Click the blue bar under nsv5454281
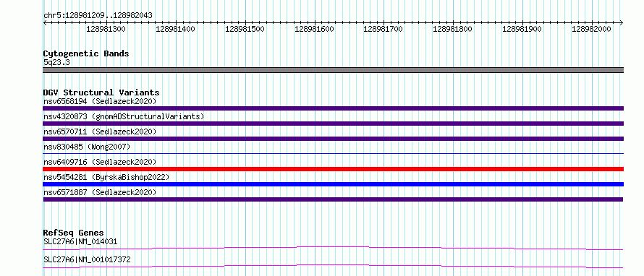The height and width of the screenshot is (276, 644). [x=334, y=184]
